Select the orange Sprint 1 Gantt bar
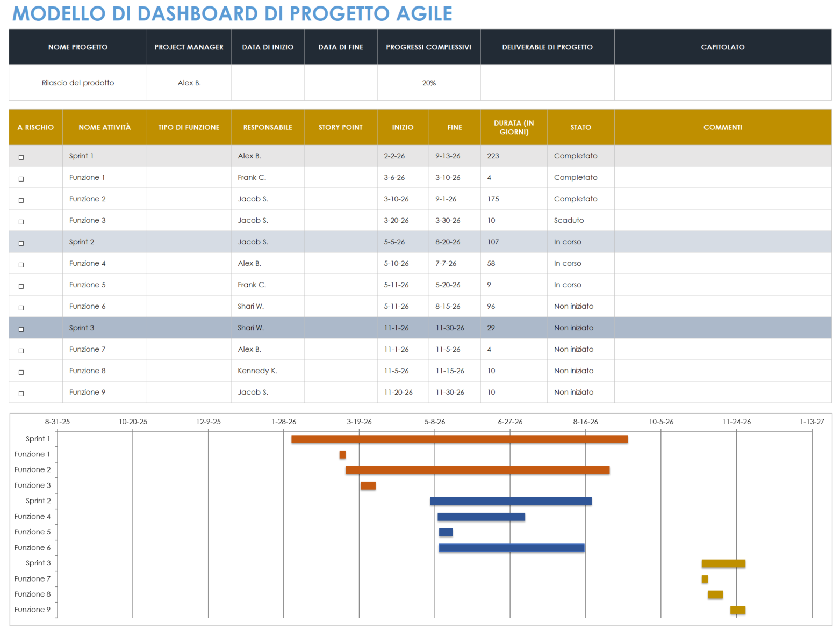The image size is (840, 631). [x=460, y=439]
